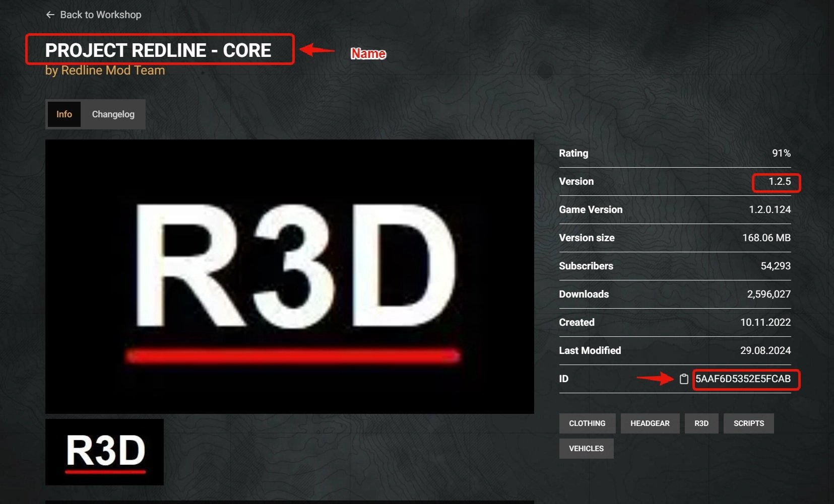The image size is (834, 504).
Task: Click the downloads count 2,596,027
Action: [x=768, y=295]
